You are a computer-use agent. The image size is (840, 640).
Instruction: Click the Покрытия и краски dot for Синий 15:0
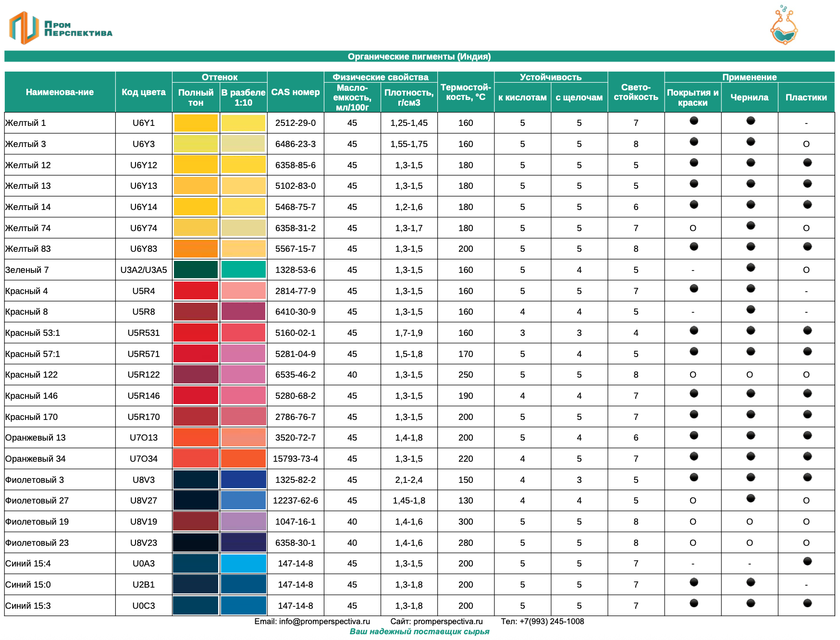click(x=693, y=582)
